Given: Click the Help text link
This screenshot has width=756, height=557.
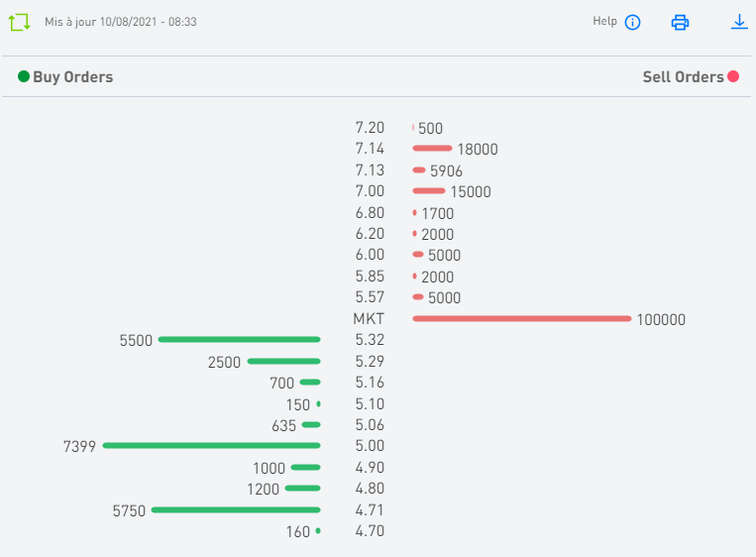Looking at the screenshot, I should pyautogui.click(x=604, y=21).
